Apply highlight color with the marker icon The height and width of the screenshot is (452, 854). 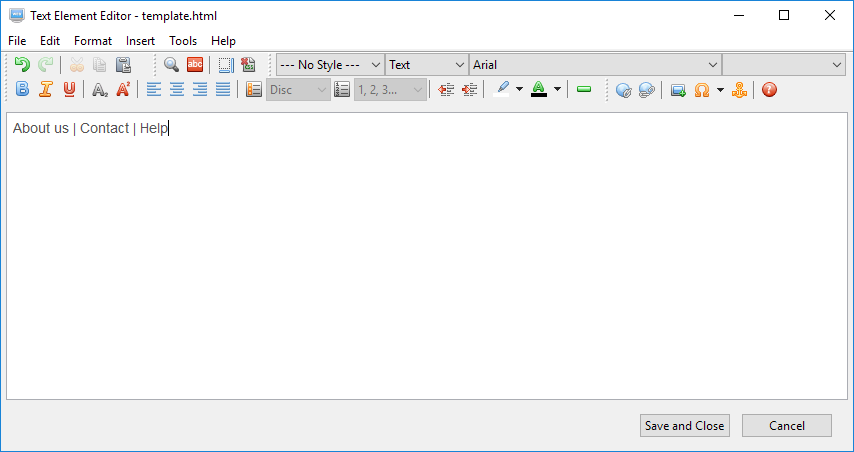pyautogui.click(x=501, y=90)
